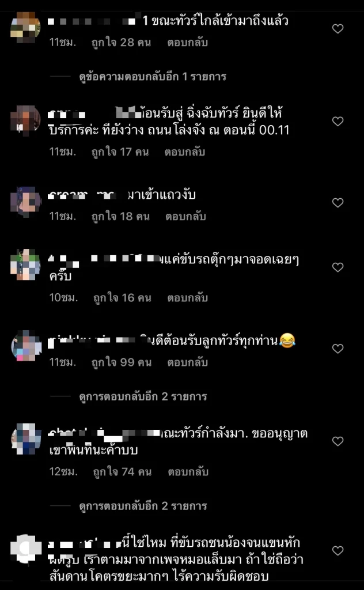Screen dimensions: 364x590
Task: Open avatar of first commenter
Action: [25, 27]
